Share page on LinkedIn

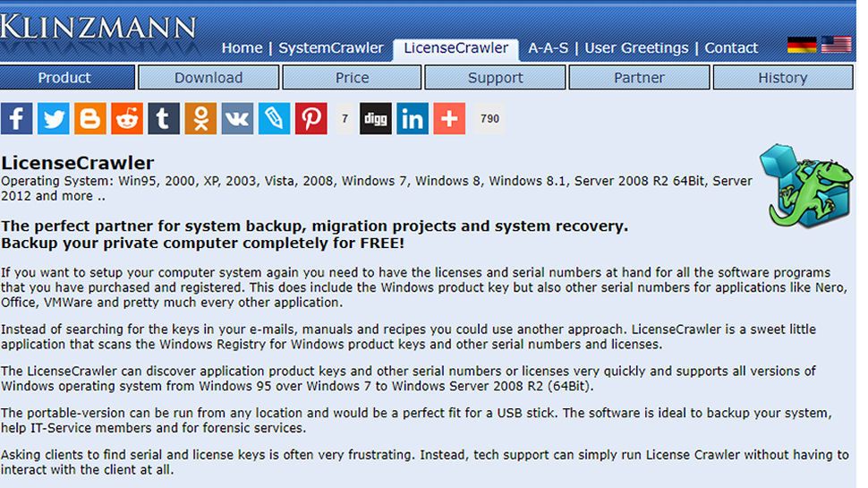point(413,118)
